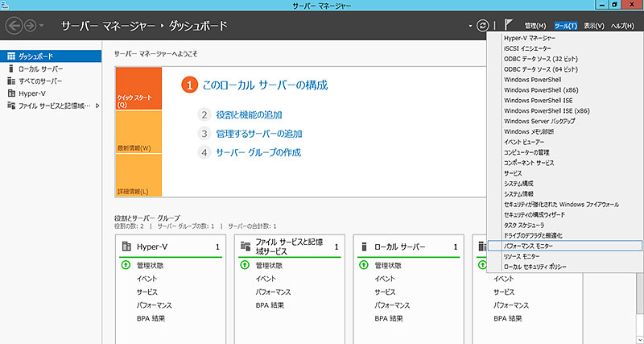This screenshot has width=644, height=344.
Task: Click 役割と機能の追加 link
Action: click(249, 114)
